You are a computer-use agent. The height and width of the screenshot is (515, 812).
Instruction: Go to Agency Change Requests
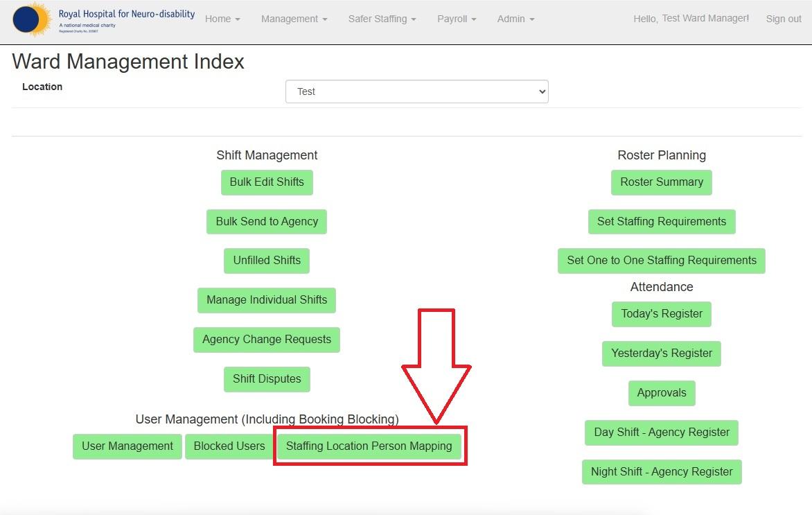coord(267,340)
